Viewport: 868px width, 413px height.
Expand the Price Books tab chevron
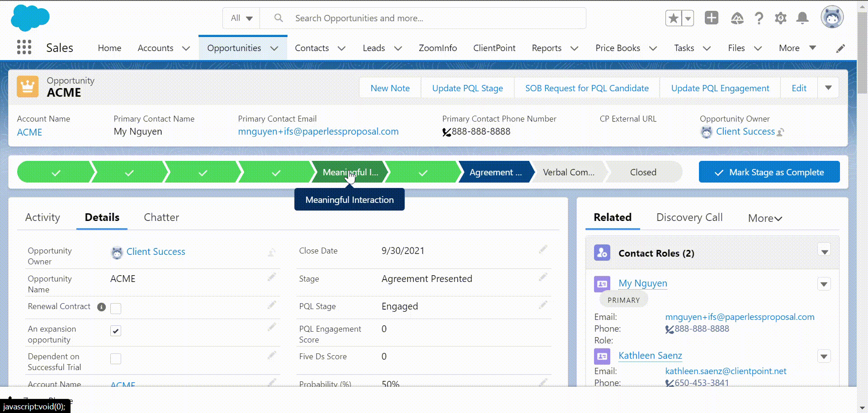(x=653, y=48)
